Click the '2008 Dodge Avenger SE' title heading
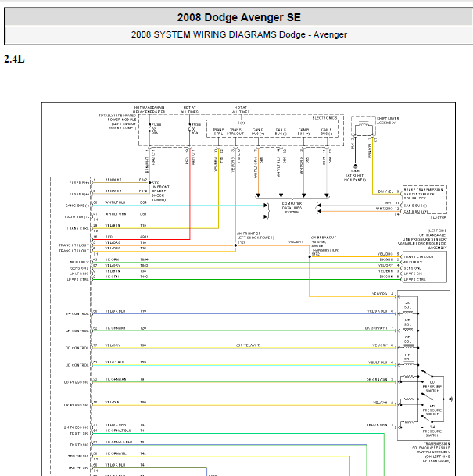The height and width of the screenshot is (476, 473). [239, 17]
